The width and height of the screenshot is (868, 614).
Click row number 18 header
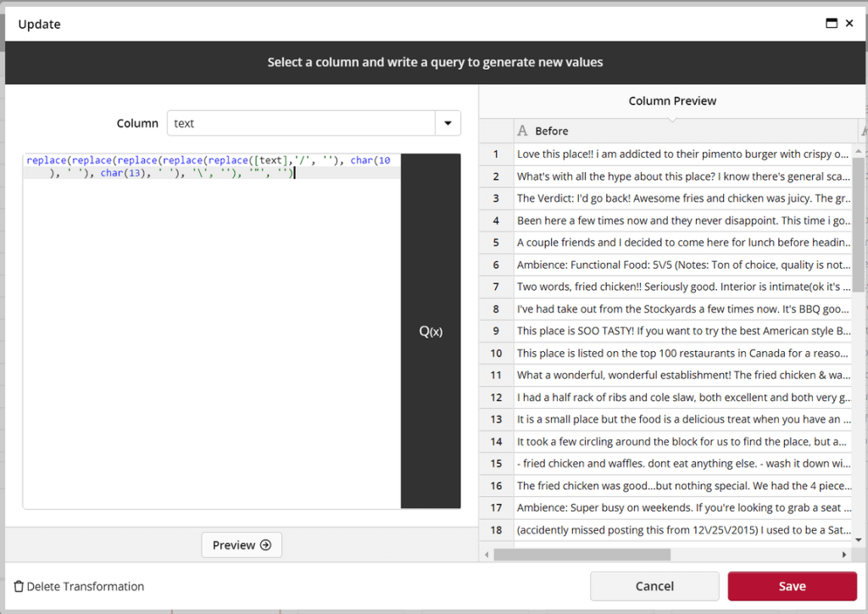(496, 530)
